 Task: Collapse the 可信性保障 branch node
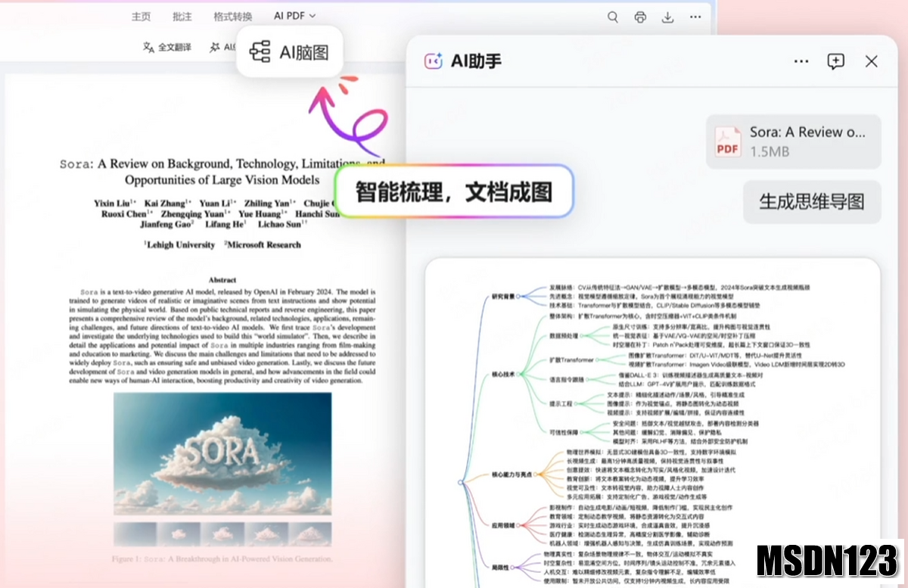click(583, 433)
